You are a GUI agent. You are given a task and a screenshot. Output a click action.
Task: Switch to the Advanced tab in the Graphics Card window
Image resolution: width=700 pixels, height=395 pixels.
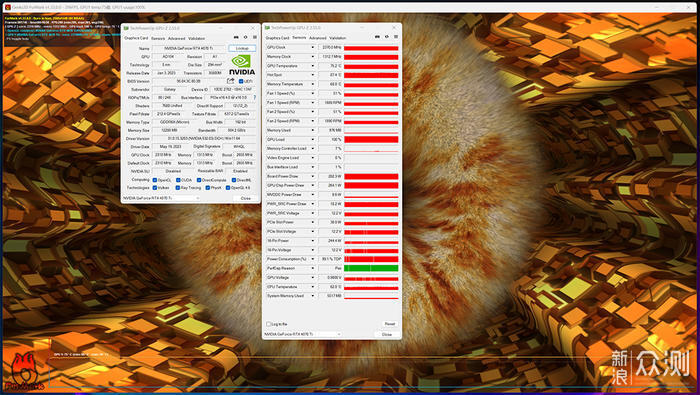(x=176, y=38)
